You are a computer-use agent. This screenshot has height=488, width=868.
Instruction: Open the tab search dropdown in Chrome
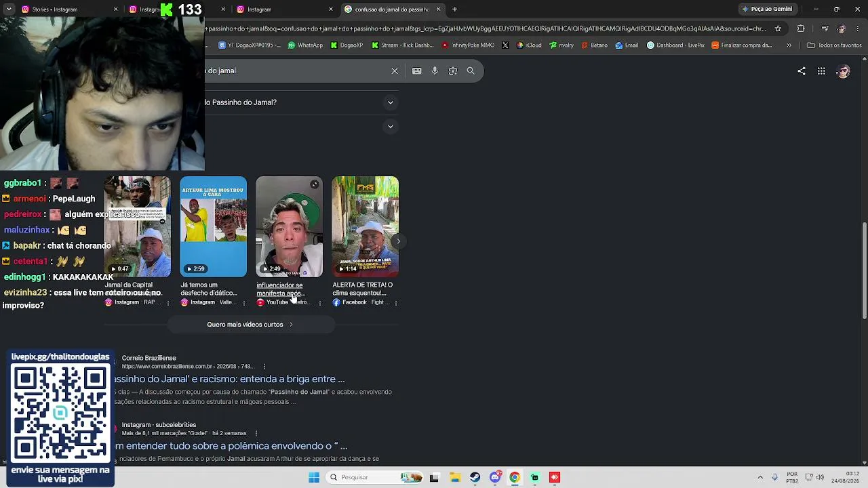pyautogui.click(x=9, y=9)
